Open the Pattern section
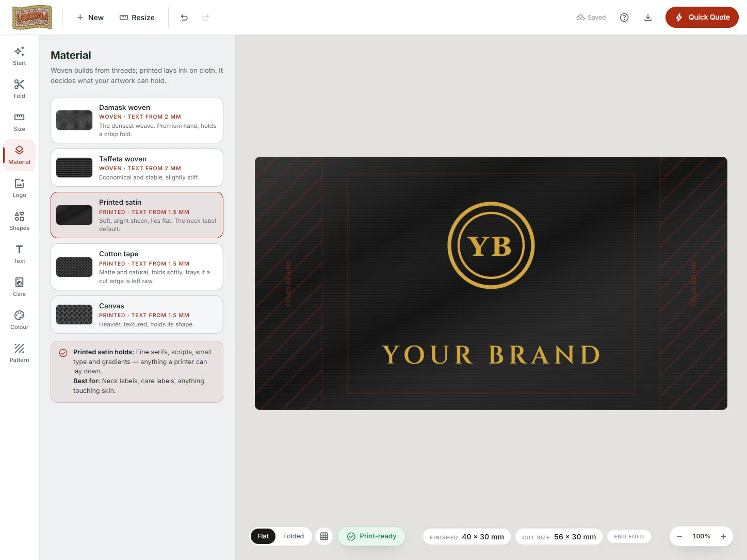Screen dimensions: 747x560 (19, 353)
